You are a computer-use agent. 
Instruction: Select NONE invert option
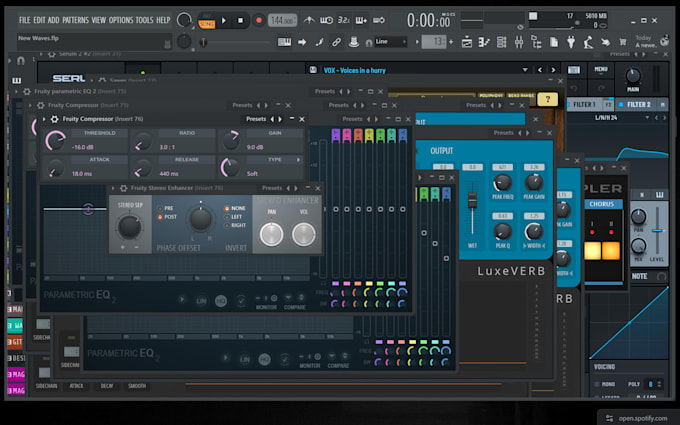pos(235,208)
